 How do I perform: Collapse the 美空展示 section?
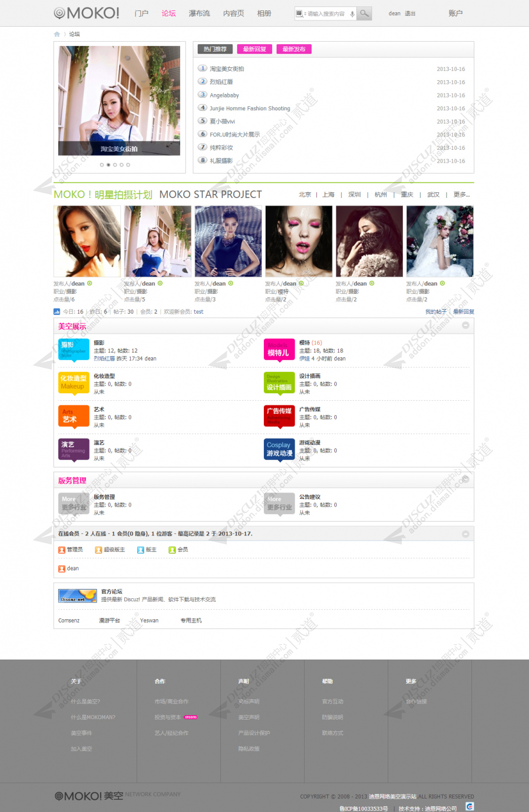466,325
